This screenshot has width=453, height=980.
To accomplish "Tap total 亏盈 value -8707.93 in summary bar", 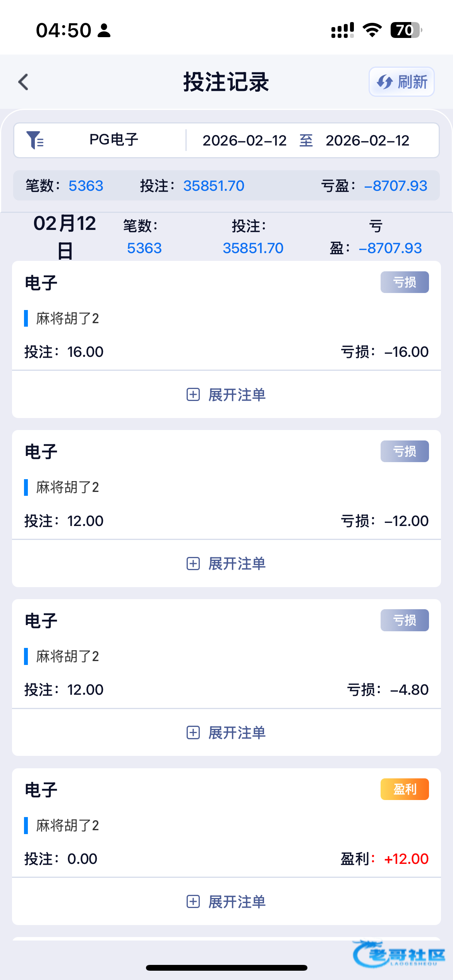I will 395,186.
